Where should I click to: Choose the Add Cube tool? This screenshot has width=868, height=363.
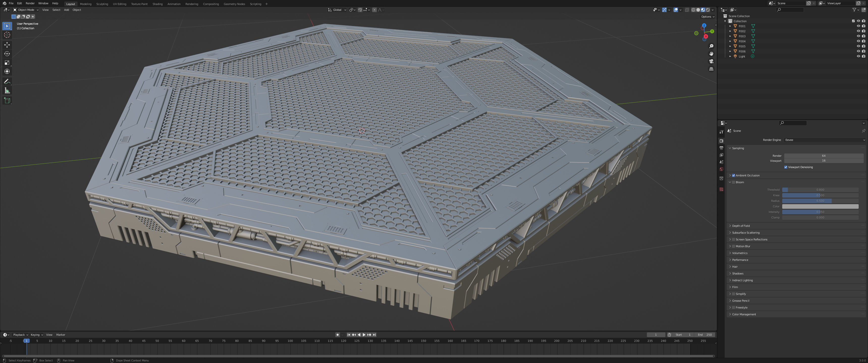(7, 100)
